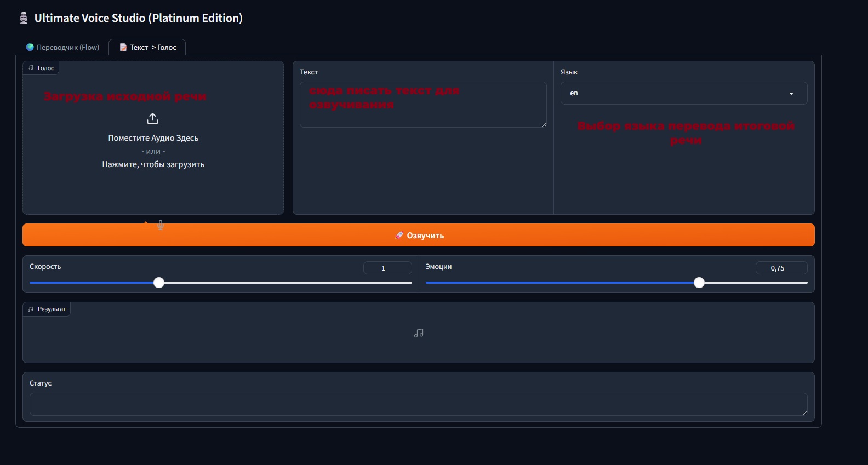Click the Скорость numeric value field
Screen dimensions: 868x465
[387, 268]
